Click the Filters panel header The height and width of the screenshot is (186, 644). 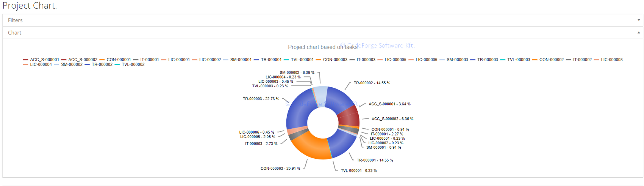[x=15, y=20]
